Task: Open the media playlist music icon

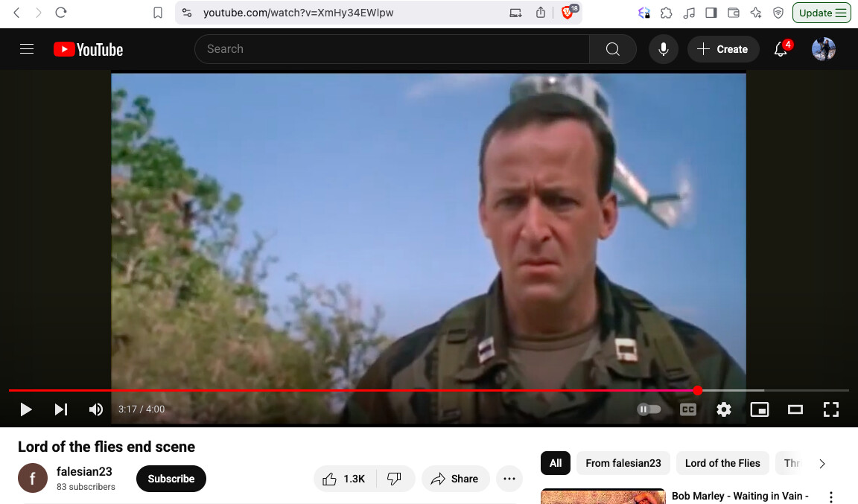Action: 689,13
